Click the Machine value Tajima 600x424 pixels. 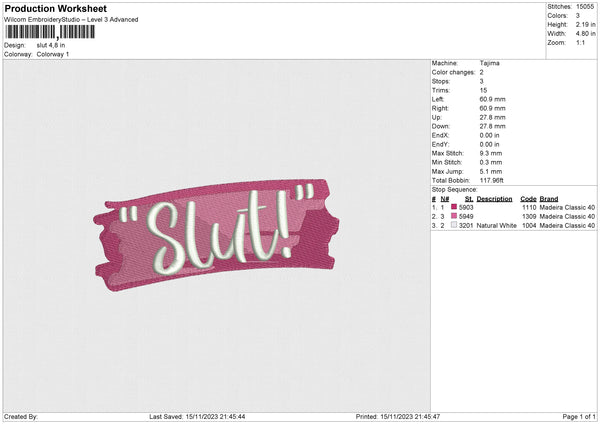[489, 63]
